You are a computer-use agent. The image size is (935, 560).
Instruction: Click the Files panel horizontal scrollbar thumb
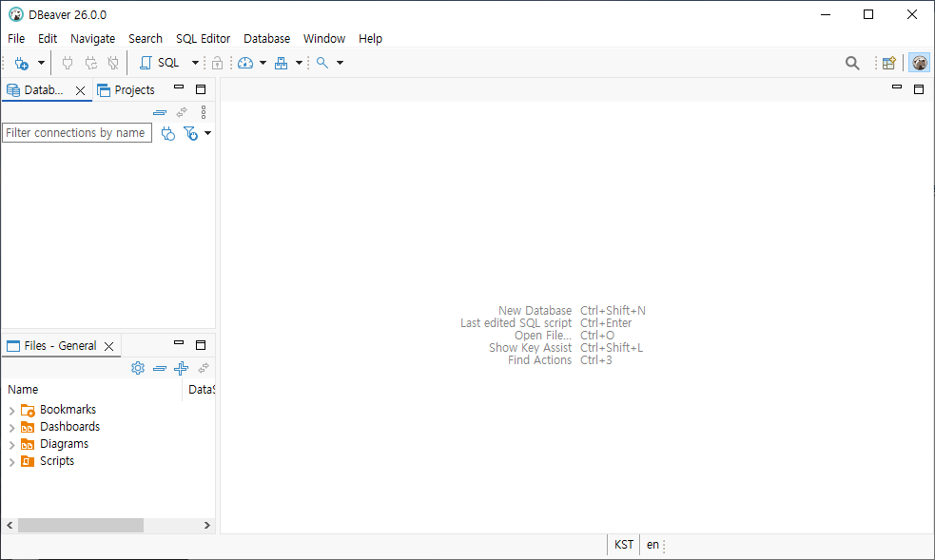point(81,526)
